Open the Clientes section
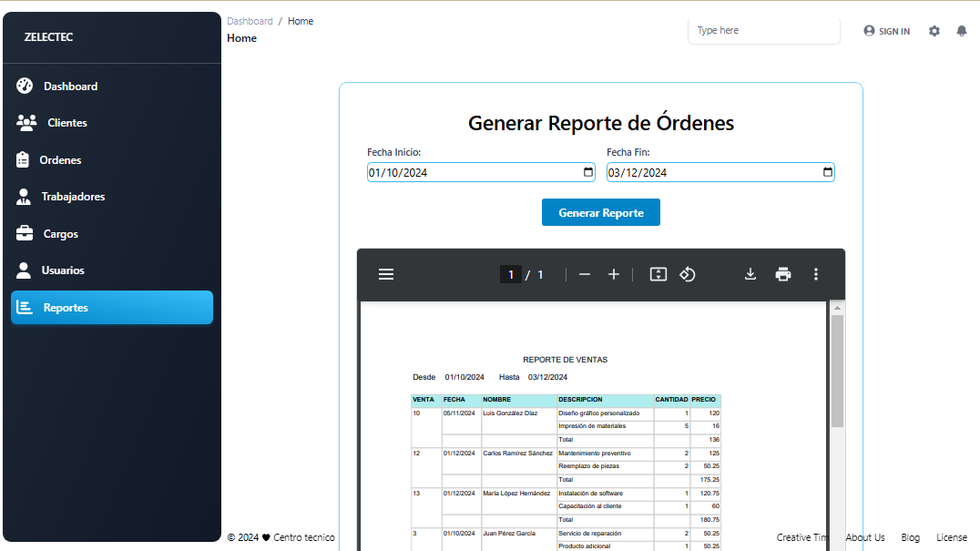Screen dimensions: 980x551 [x=112, y=122]
